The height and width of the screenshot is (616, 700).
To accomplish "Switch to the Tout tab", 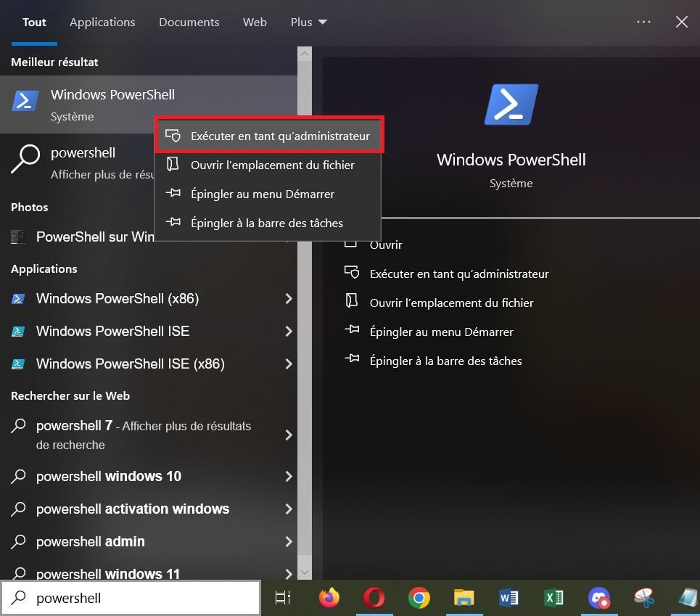I will 34,22.
